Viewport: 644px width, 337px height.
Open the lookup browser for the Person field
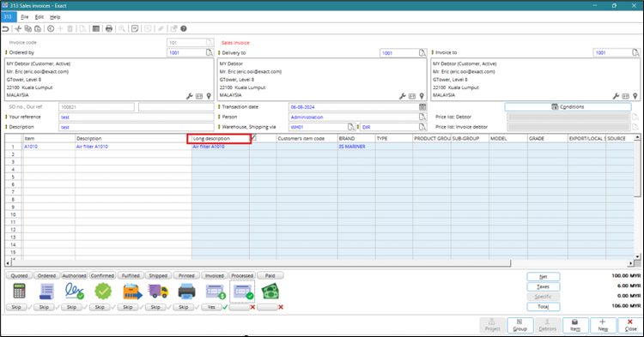point(422,117)
